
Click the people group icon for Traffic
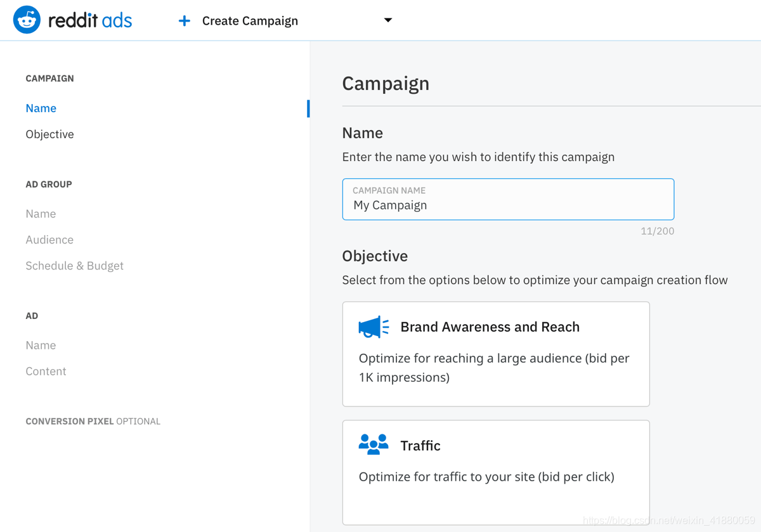pos(374,444)
